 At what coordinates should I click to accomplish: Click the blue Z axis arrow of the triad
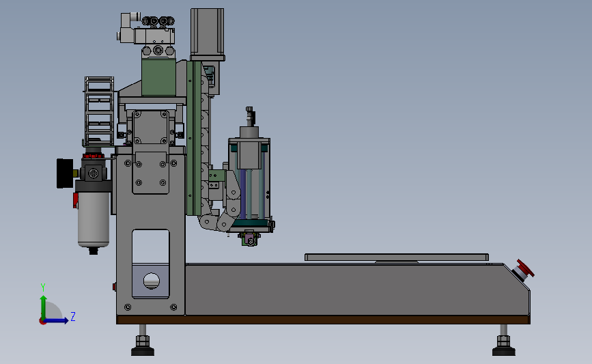[56, 321]
